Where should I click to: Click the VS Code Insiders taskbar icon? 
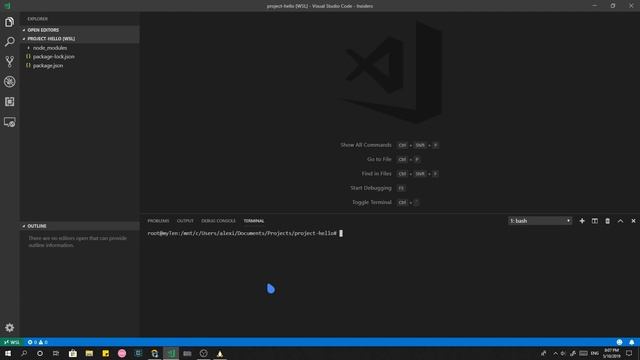tap(171, 353)
